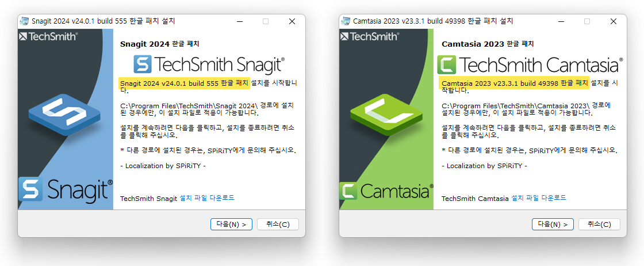Click the Camtasia title bar installer icon
Viewport: 644px width, 266px height.
pyautogui.click(x=346, y=21)
